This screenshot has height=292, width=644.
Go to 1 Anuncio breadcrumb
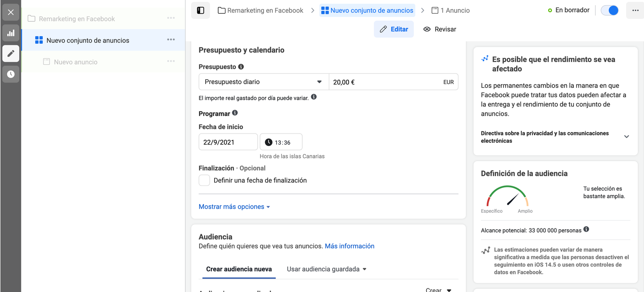click(x=450, y=10)
